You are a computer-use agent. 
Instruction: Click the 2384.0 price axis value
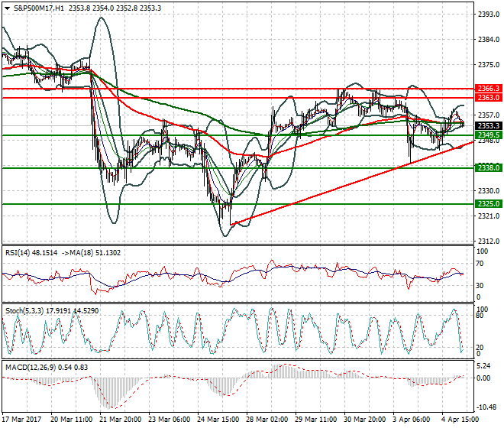489,40
